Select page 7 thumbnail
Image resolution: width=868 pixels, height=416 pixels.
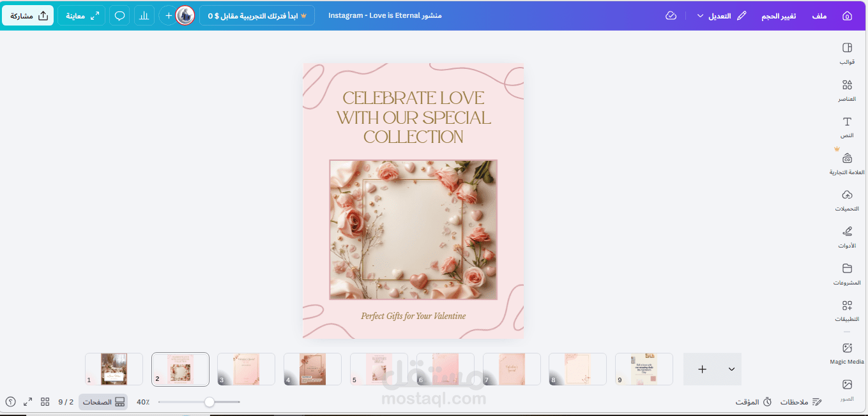(x=512, y=369)
